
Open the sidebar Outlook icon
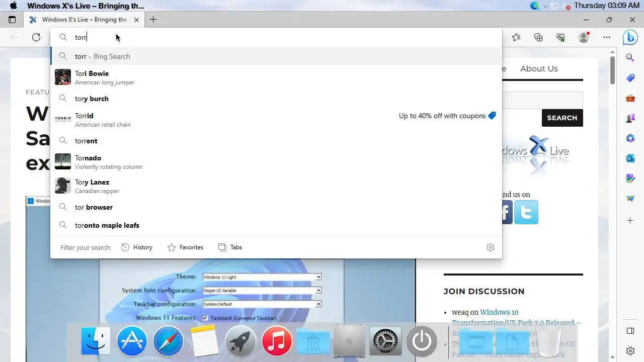tap(630, 158)
